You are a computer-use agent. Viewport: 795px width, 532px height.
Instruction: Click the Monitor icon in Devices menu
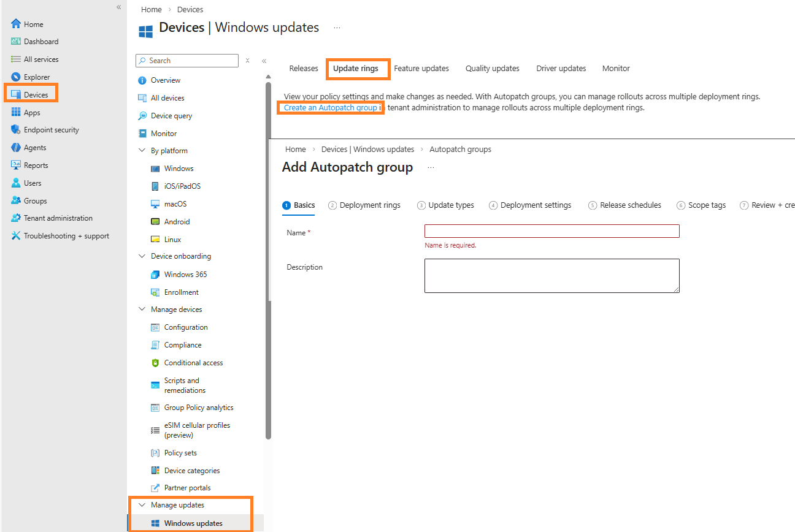tap(142, 133)
